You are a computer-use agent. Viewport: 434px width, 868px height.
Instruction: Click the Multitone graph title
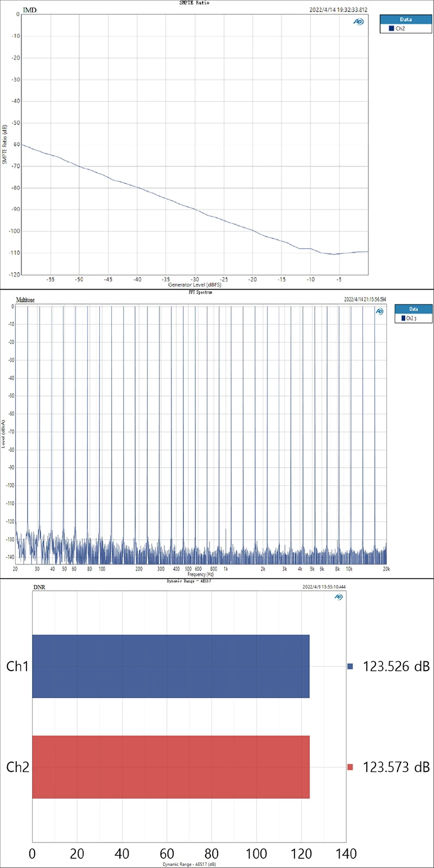tap(25, 300)
